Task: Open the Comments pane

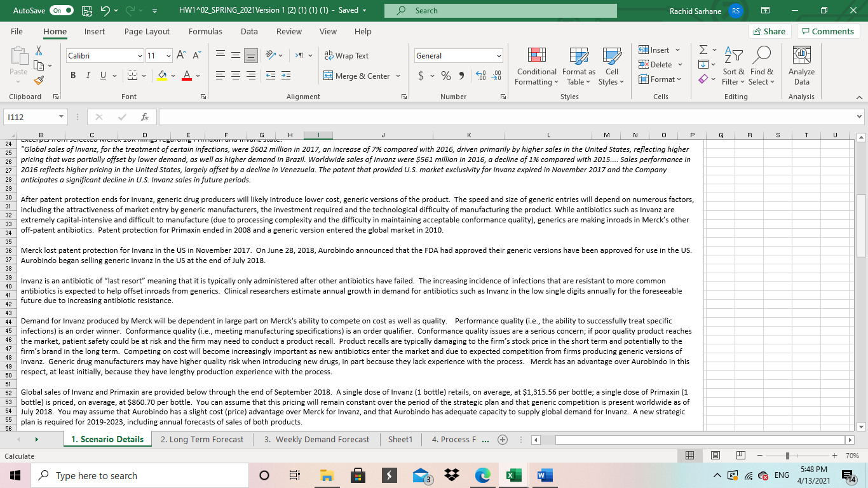Action: tap(829, 32)
